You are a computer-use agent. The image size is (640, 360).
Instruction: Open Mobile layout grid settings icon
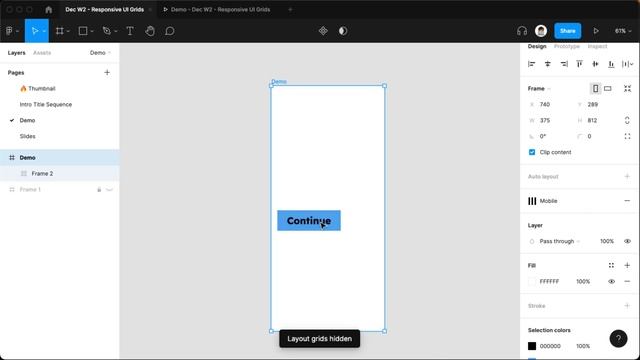(532, 201)
